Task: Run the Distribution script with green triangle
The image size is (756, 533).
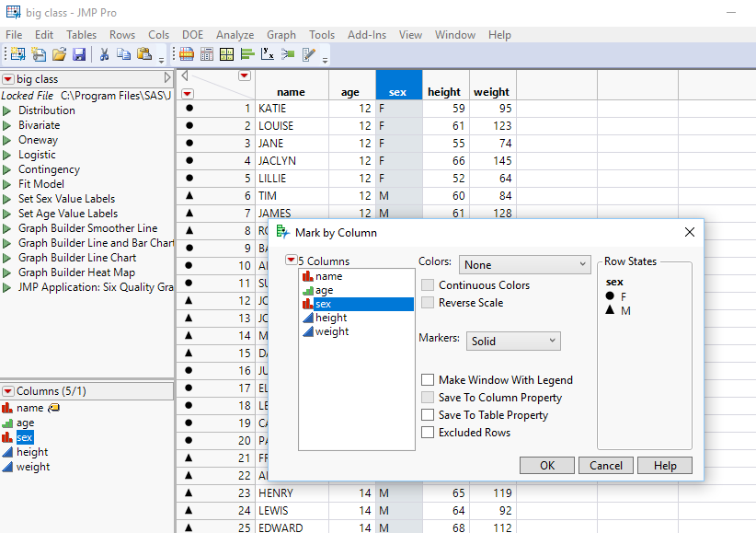Action: [7, 110]
